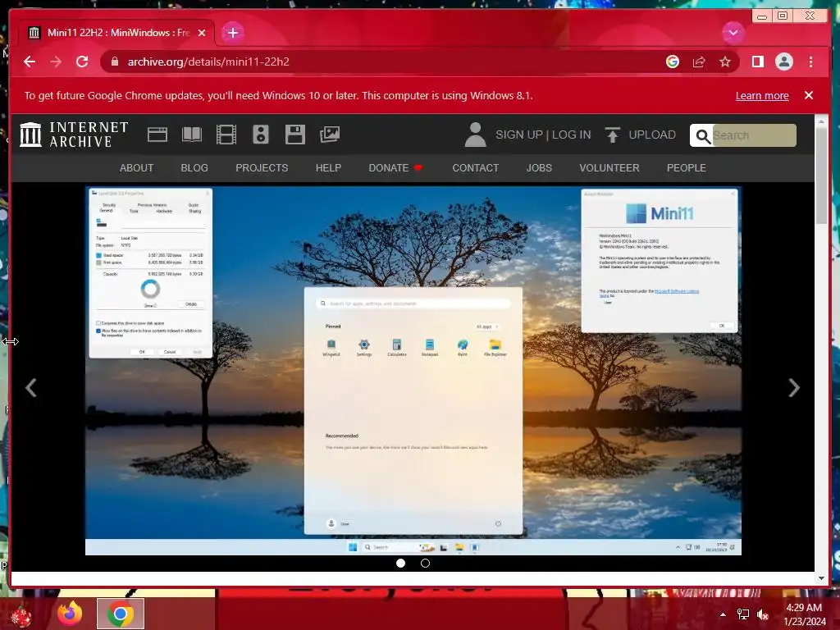
Task: Go back to the previous page
Action: click(x=30, y=62)
